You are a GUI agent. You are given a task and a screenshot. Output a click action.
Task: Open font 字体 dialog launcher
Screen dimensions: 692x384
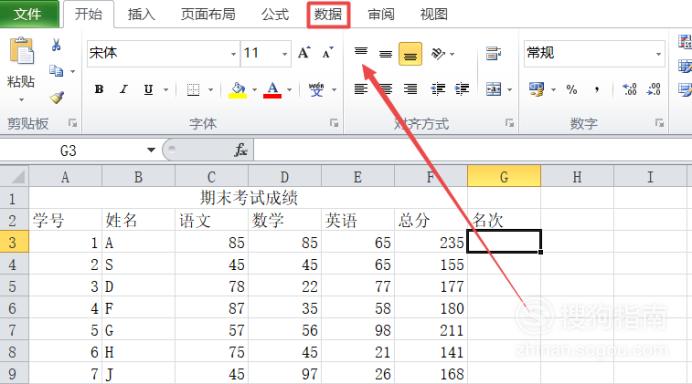[334, 123]
